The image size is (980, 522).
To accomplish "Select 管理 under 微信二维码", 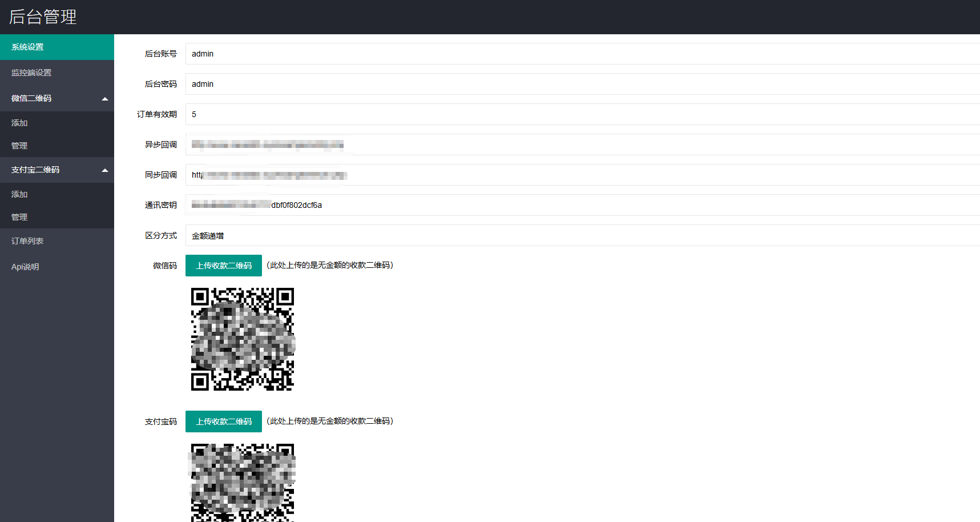I will (57, 146).
